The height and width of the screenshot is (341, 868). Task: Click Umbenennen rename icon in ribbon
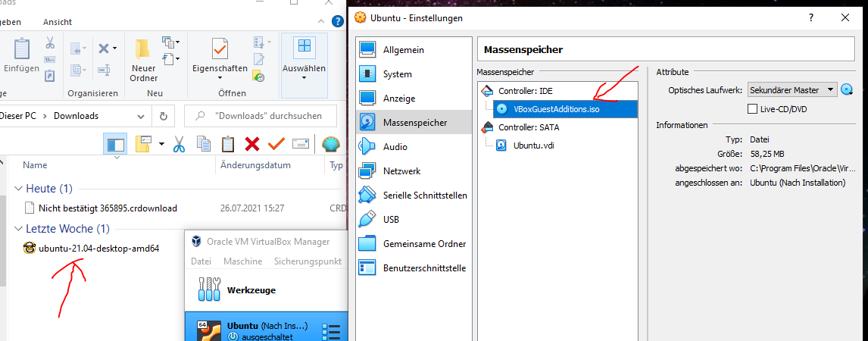[x=103, y=70]
